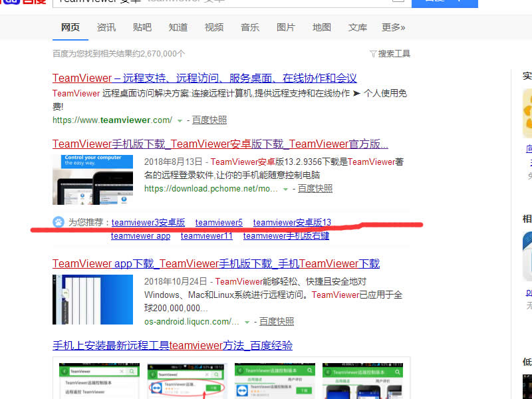Screen dimensions: 532x399
Task: Click the blue 百度一下 search button
Action: 443,2
